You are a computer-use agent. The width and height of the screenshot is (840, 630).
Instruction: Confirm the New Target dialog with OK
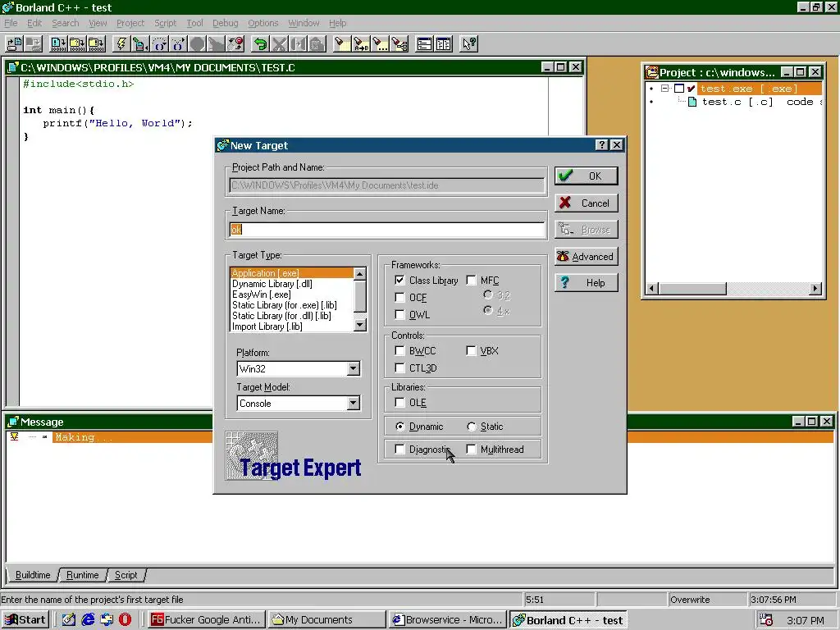tap(586, 176)
